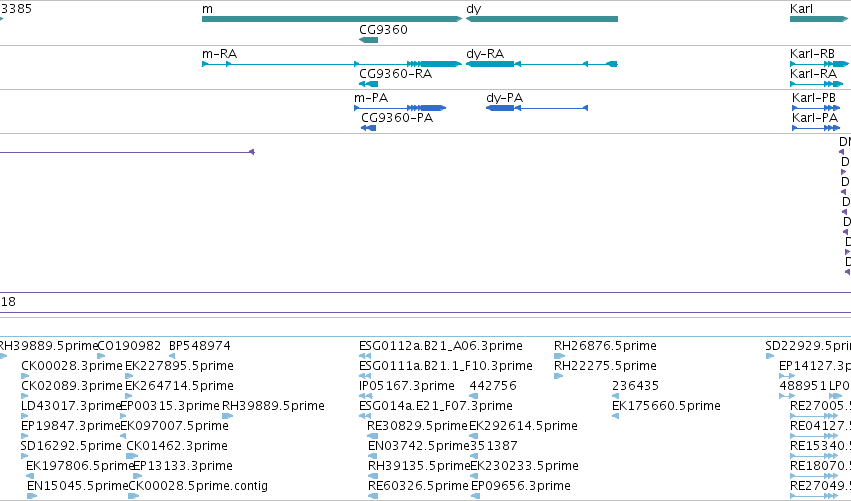Select EK292614.5prime EST label
This screenshot has height=501, width=851.
click(x=523, y=426)
